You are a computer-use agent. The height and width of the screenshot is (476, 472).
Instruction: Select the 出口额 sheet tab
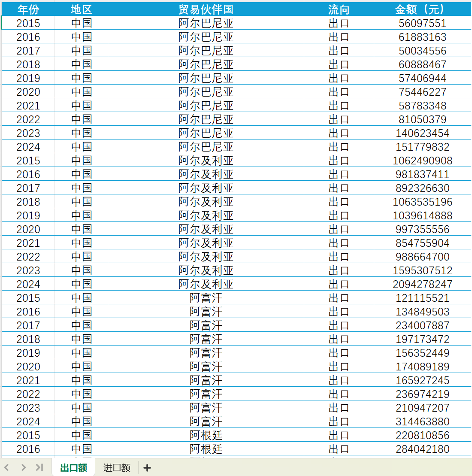[73, 468]
